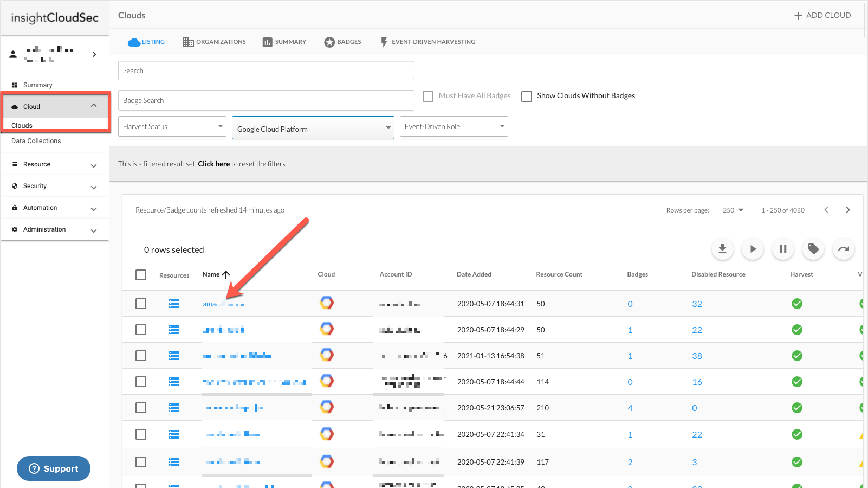
Task: Open resources icon for 2020-05-07 22:41:39 row
Action: click(174, 462)
